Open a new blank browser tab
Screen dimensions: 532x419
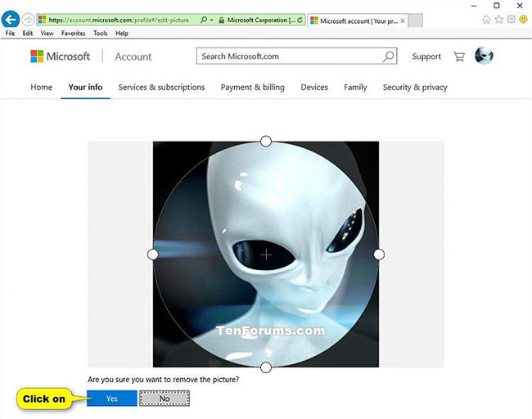pyautogui.click(x=415, y=20)
